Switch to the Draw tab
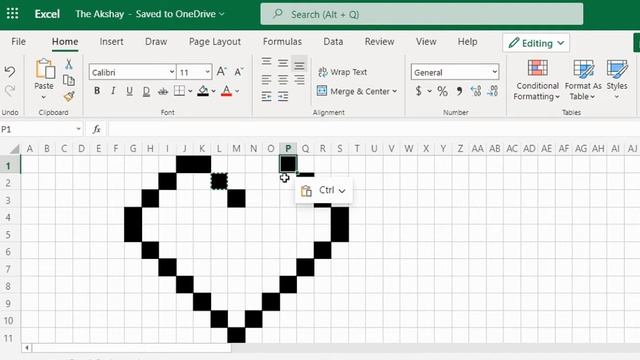The width and height of the screenshot is (640, 360). pos(156,42)
